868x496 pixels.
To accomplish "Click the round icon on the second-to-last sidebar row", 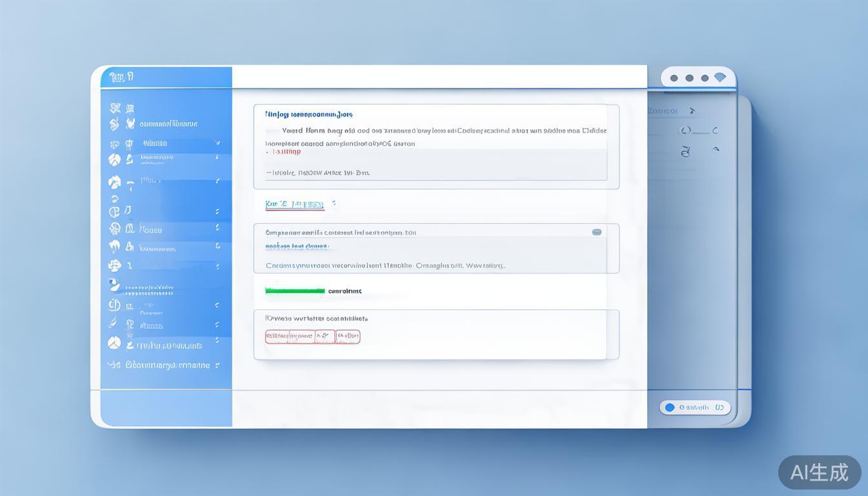I will (114, 344).
